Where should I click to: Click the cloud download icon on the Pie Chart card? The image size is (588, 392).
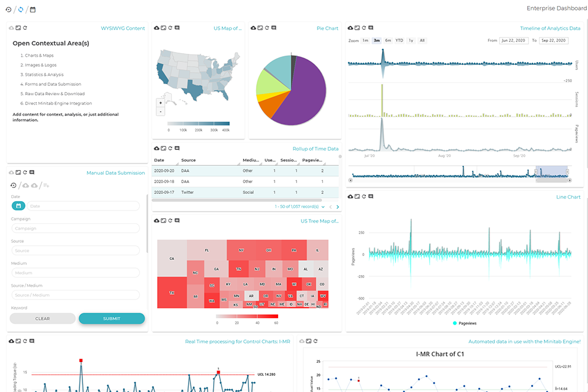(253, 27)
